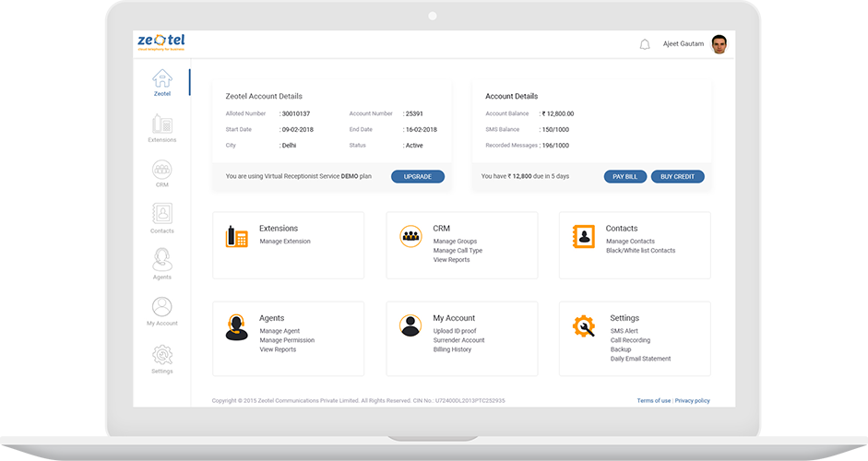Click the Agents card heading

pos(272,318)
